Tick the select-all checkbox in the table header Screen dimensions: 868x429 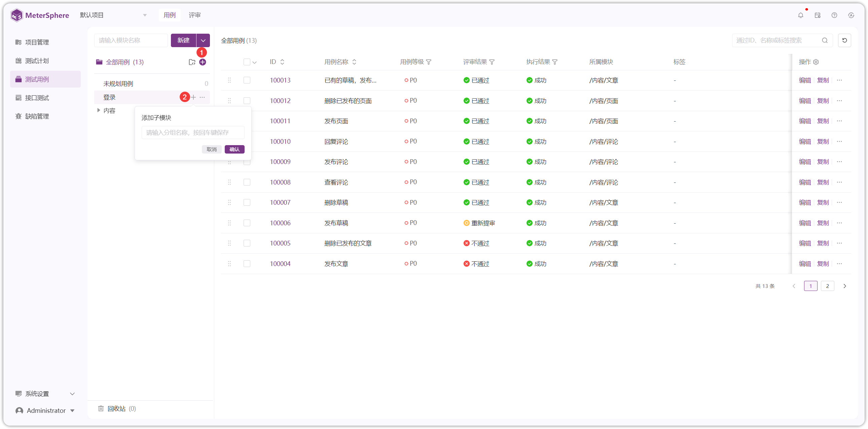[x=247, y=62]
